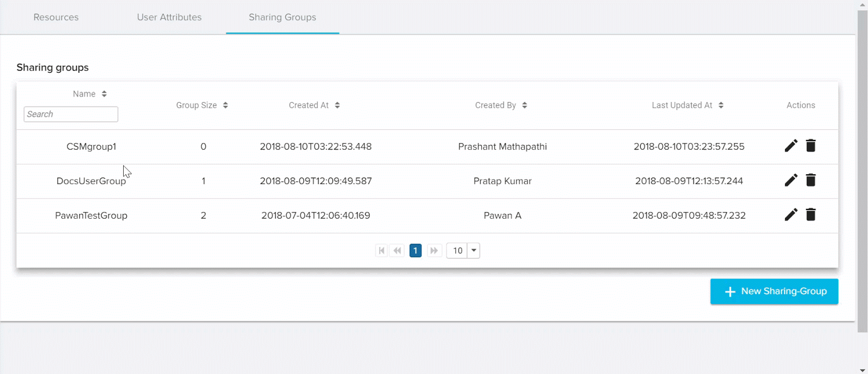868x374 pixels.
Task: Click creator name Pawan A
Action: coord(502,215)
